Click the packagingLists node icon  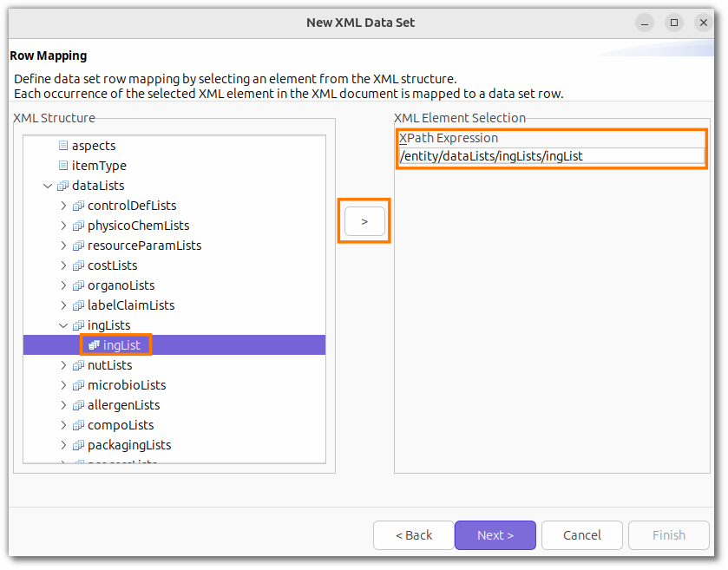[x=78, y=445]
